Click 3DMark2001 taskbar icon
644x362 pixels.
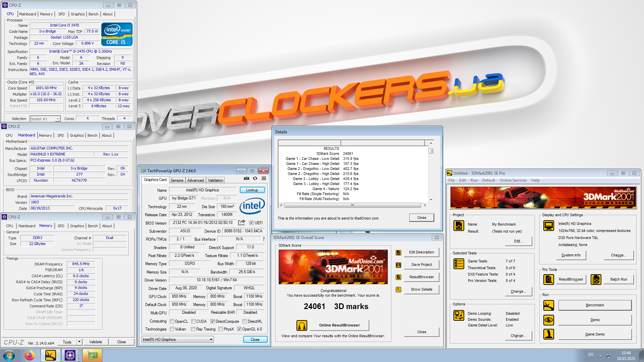tap(50, 355)
